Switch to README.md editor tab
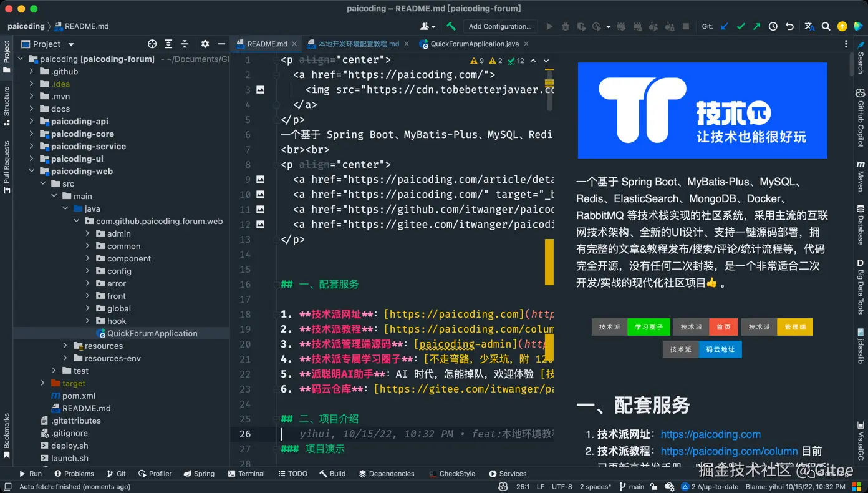This screenshot has width=868, height=493. pos(266,44)
